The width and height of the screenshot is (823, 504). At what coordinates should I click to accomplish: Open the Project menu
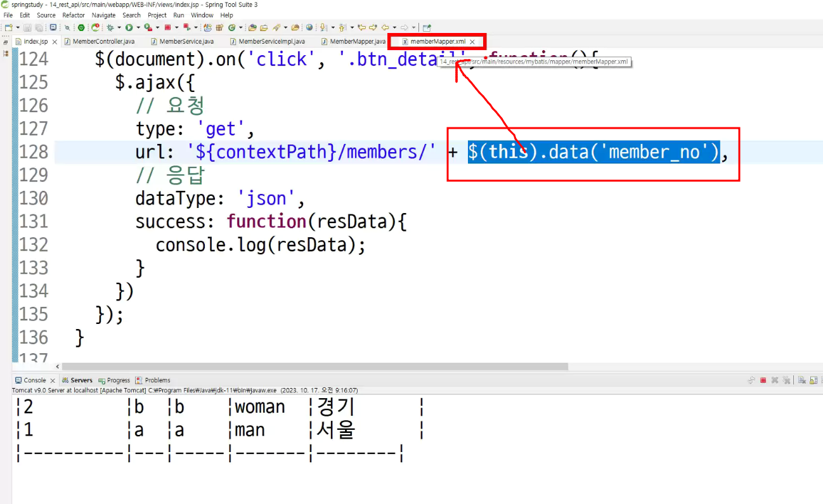pyautogui.click(x=157, y=15)
